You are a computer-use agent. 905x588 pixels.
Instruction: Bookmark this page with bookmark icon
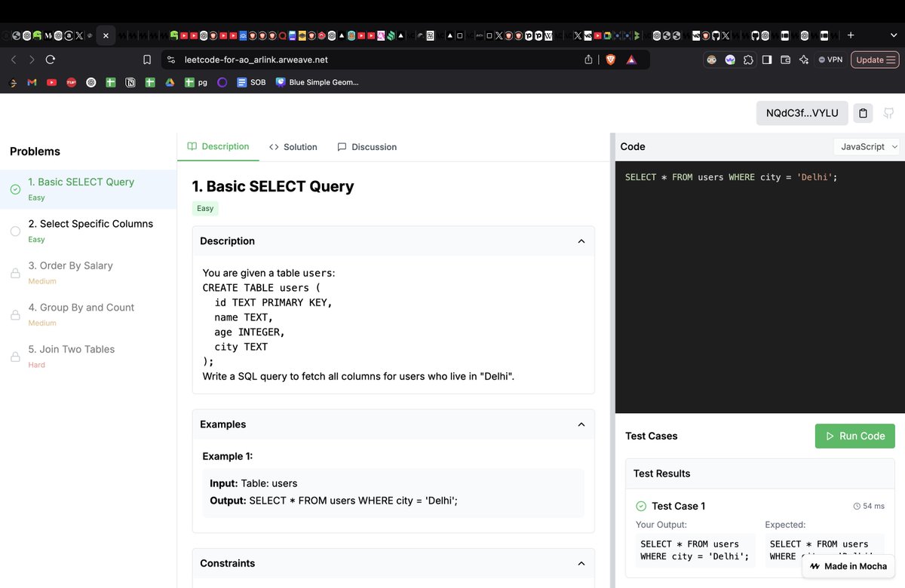[147, 60]
